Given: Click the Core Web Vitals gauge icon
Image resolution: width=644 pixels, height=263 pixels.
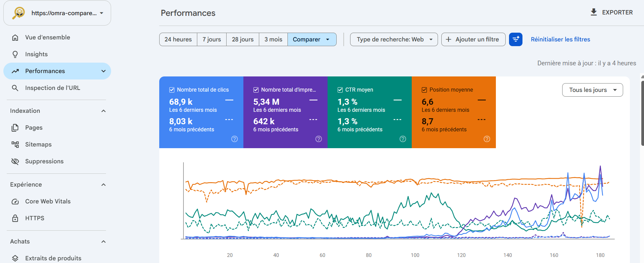Looking at the screenshot, I should (x=15, y=201).
